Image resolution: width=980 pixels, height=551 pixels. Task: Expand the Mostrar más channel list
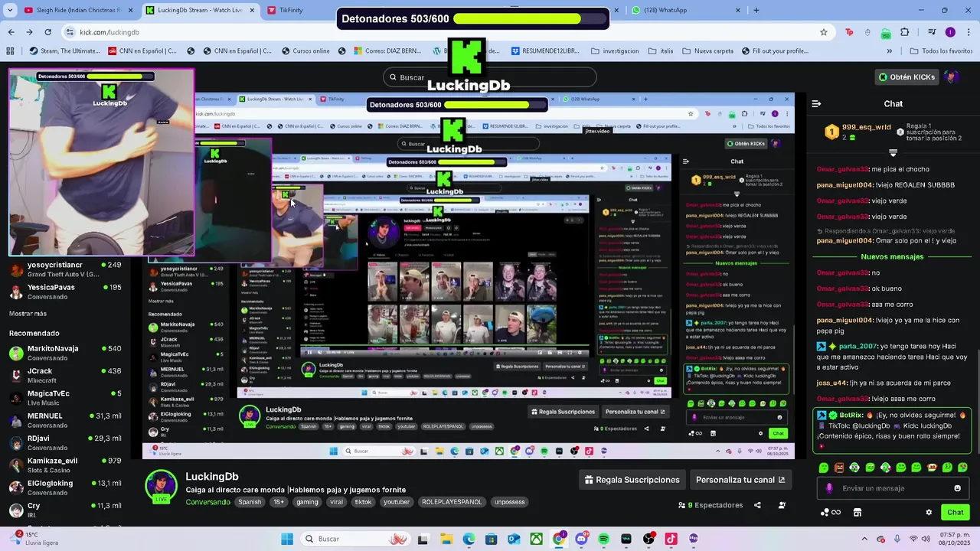pyautogui.click(x=28, y=314)
